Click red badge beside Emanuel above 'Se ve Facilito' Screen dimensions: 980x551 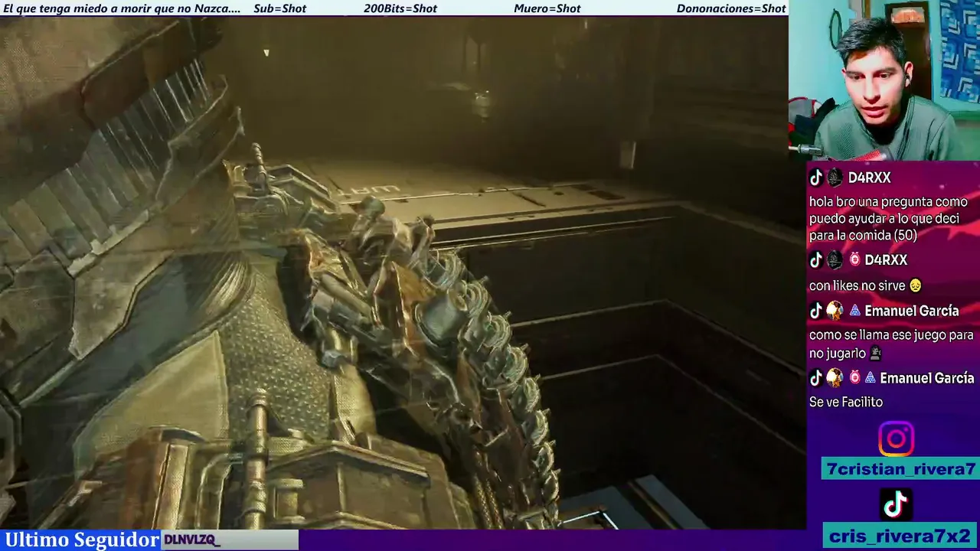point(855,378)
